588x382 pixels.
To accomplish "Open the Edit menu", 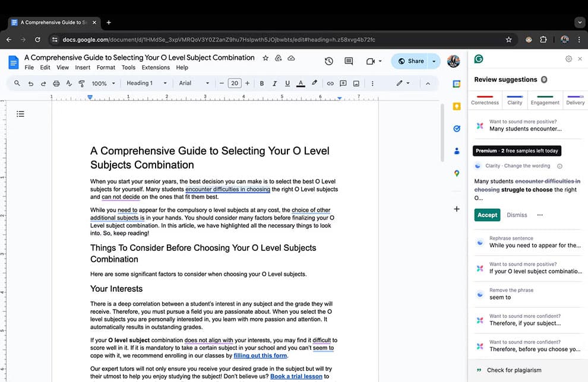I will pyautogui.click(x=45, y=68).
